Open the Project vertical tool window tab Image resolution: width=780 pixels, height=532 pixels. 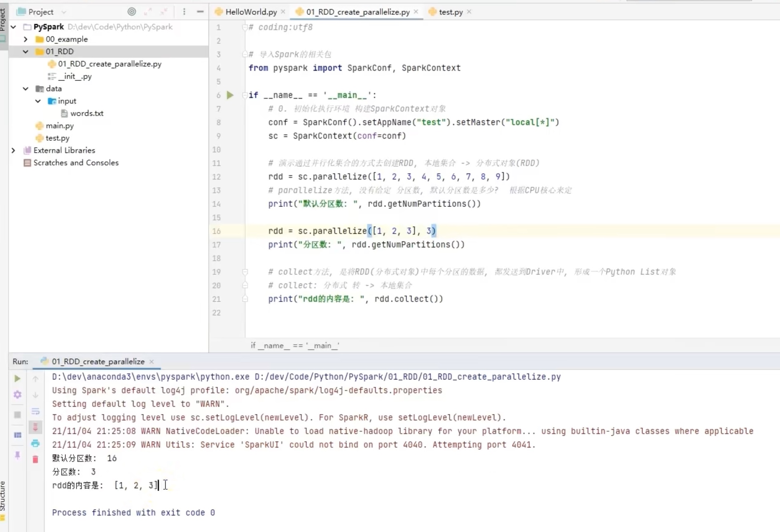pos(3,25)
